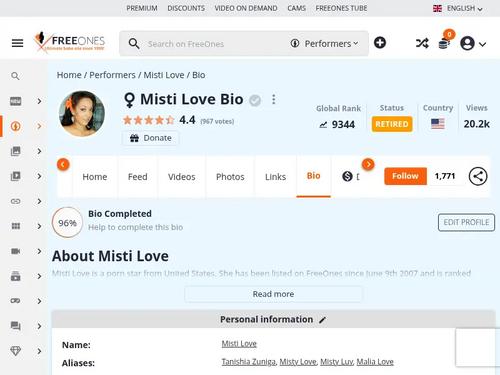The height and width of the screenshot is (375, 500).
Task: Switch to the Feed tab
Action: click(137, 177)
